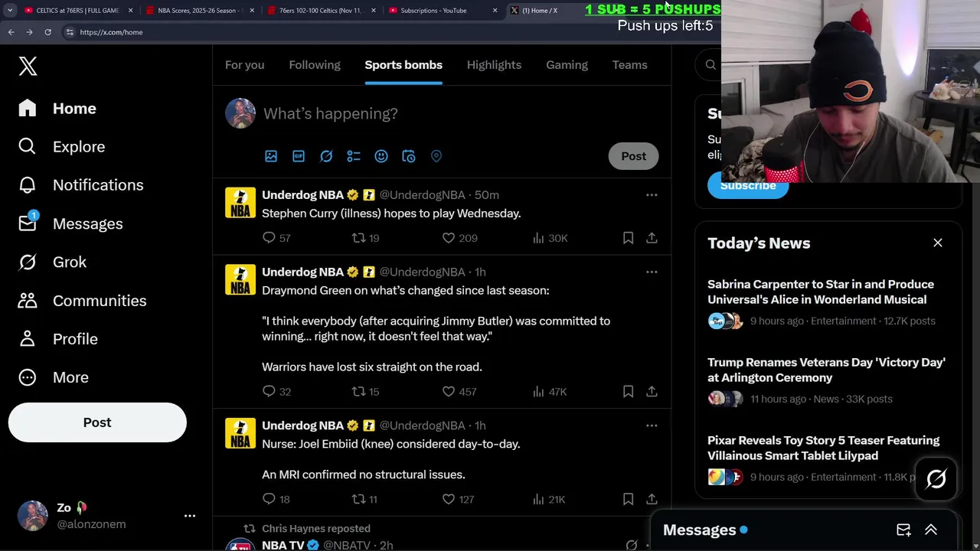Open Communities in the left sidebar
This screenshot has height=551, width=980.
point(82,301)
